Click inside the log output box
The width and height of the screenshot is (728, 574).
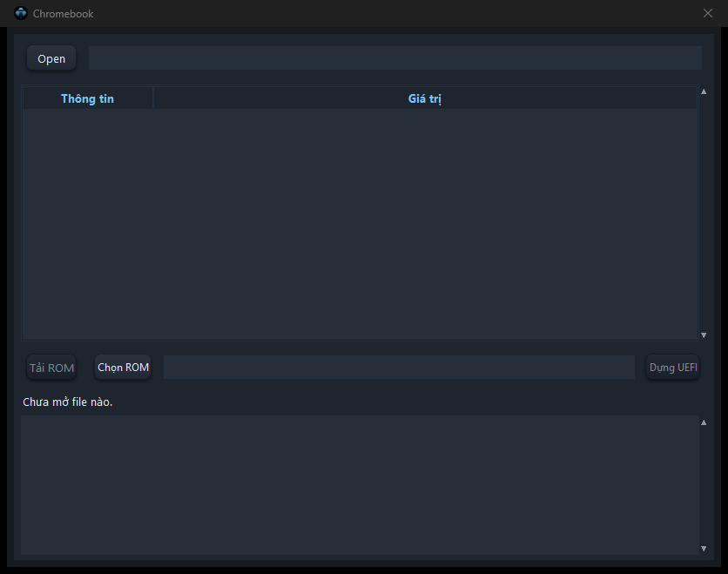click(360, 485)
